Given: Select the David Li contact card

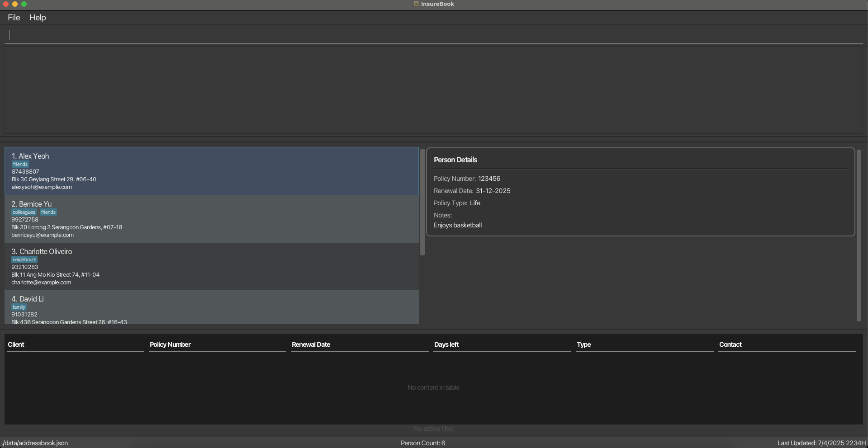Looking at the screenshot, I should coord(212,307).
